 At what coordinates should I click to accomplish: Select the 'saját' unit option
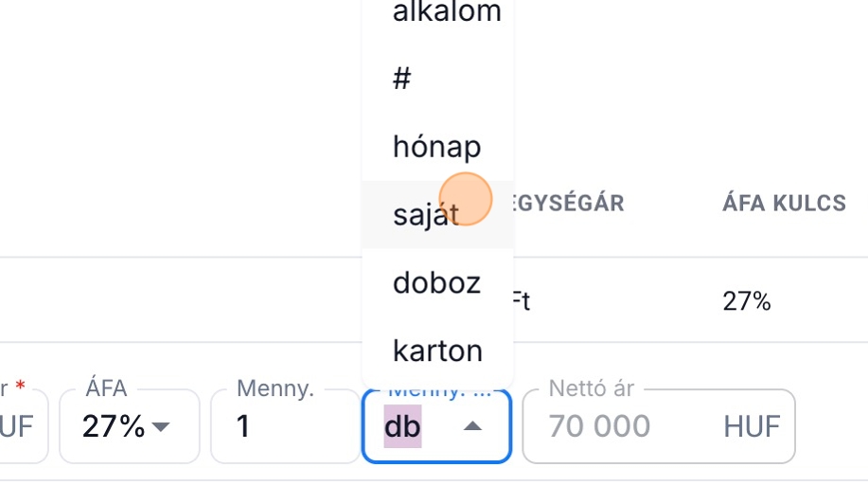click(426, 215)
